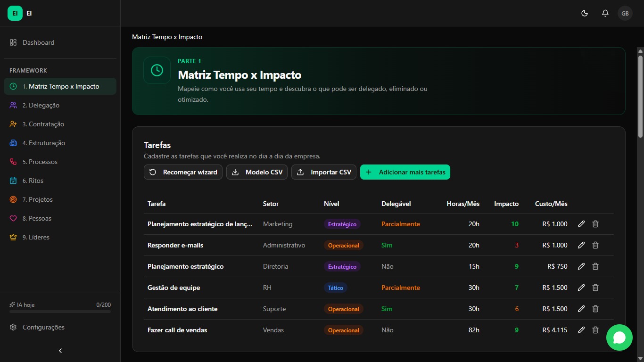Open the green chat bubble widget
Viewport: 644px width, 362px height.
[619, 337]
